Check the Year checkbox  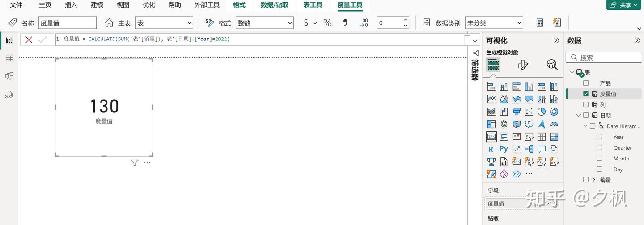point(599,137)
